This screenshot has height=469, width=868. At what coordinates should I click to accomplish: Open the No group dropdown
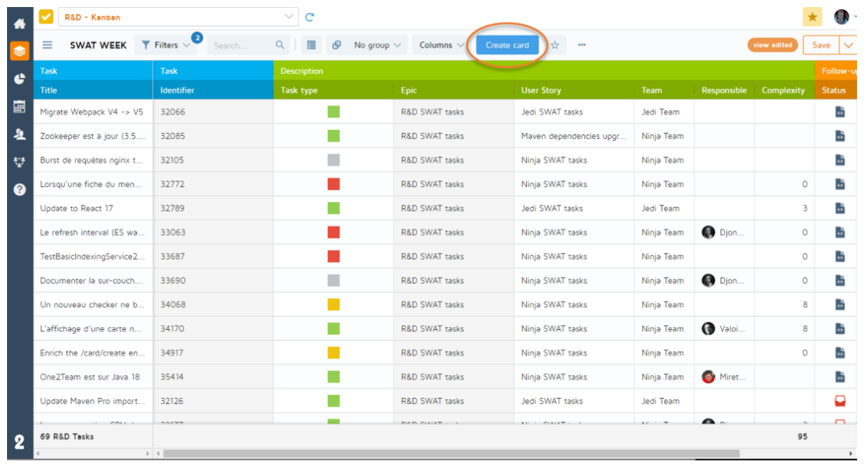click(377, 45)
